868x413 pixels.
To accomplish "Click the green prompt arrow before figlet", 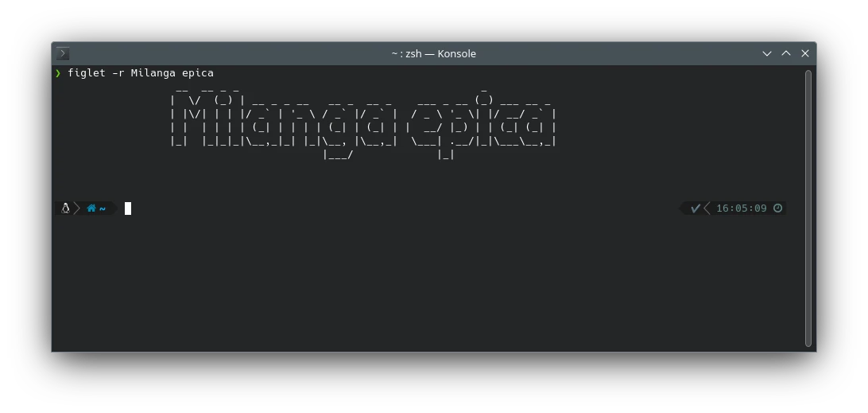I will pyautogui.click(x=58, y=73).
